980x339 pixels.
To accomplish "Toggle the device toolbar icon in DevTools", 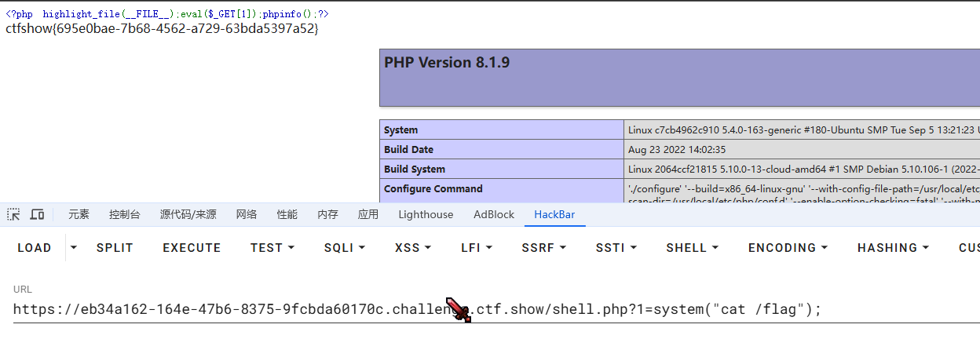I will pyautogui.click(x=38, y=214).
